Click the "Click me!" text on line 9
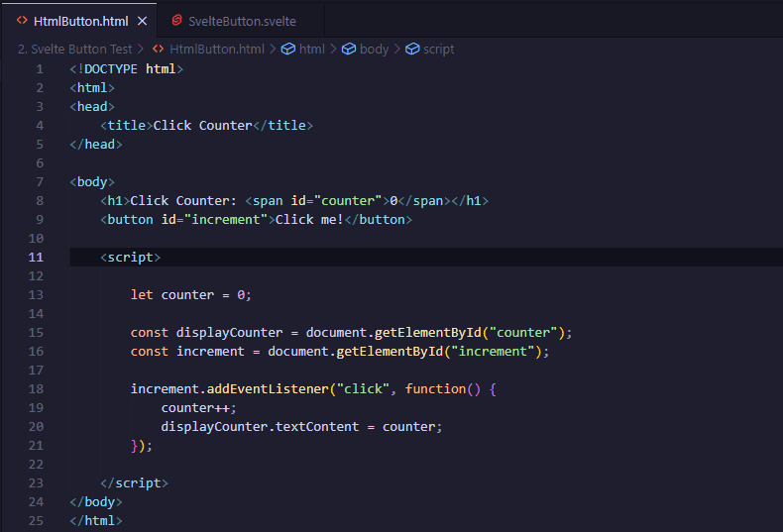 [x=309, y=220]
